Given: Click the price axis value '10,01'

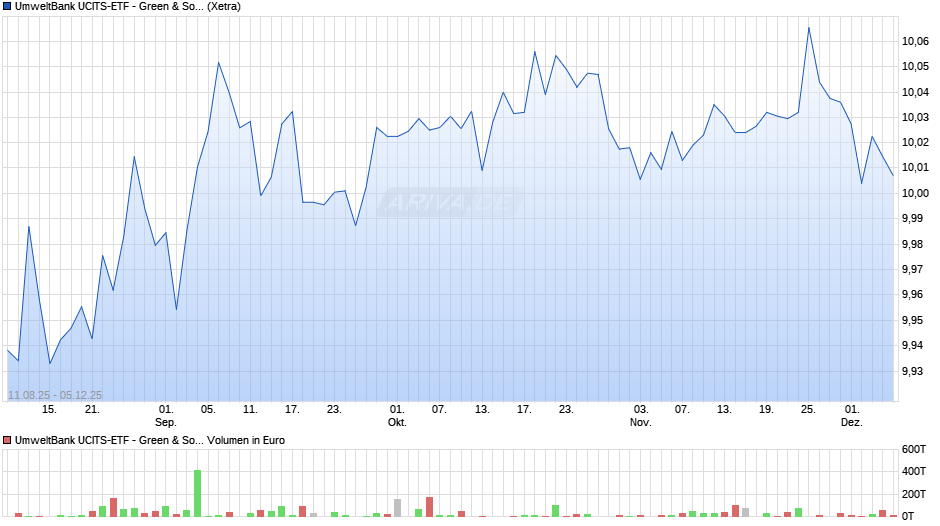Looking at the screenshot, I should (915, 168).
